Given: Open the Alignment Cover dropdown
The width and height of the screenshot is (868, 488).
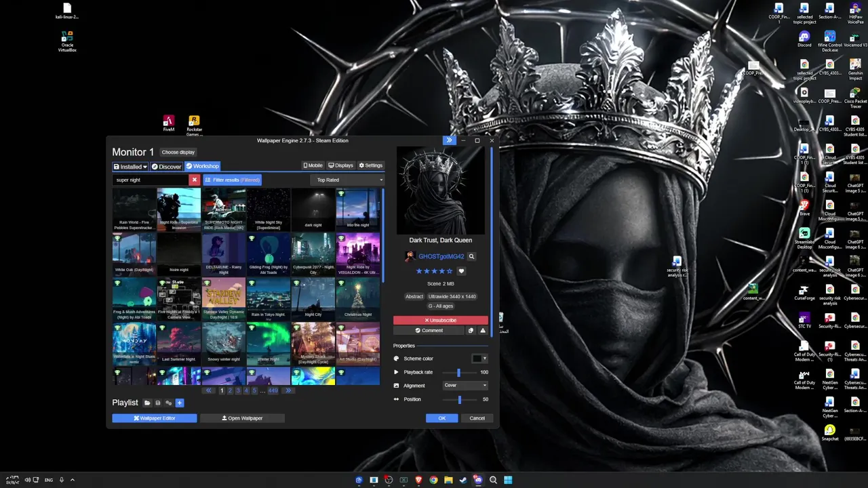Looking at the screenshot, I should tap(465, 386).
